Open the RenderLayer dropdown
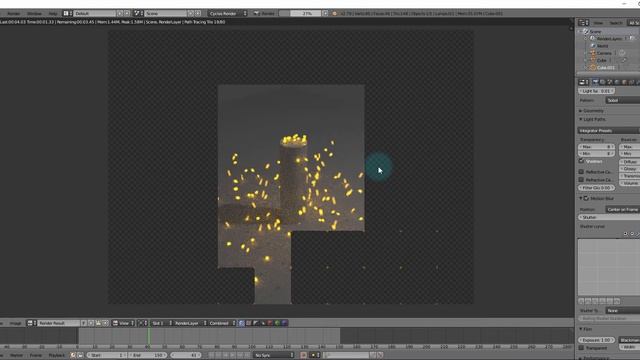640x360 pixels. click(190, 323)
